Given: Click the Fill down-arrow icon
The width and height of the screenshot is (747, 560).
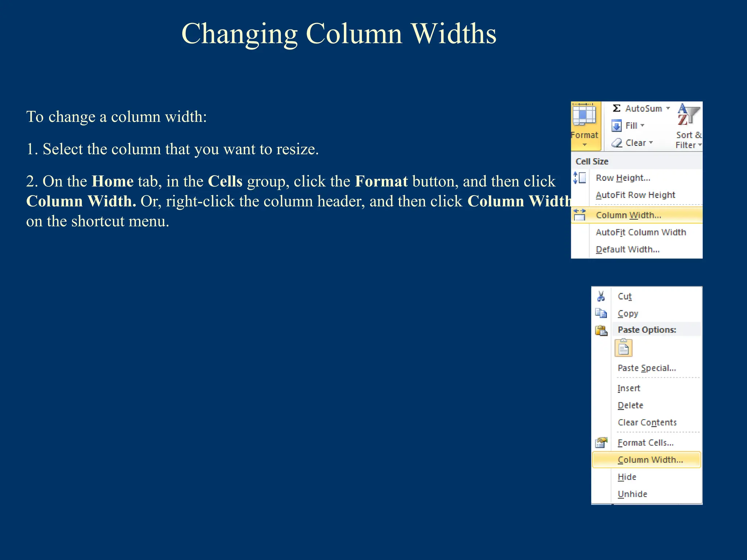Looking at the screenshot, I should 616,126.
